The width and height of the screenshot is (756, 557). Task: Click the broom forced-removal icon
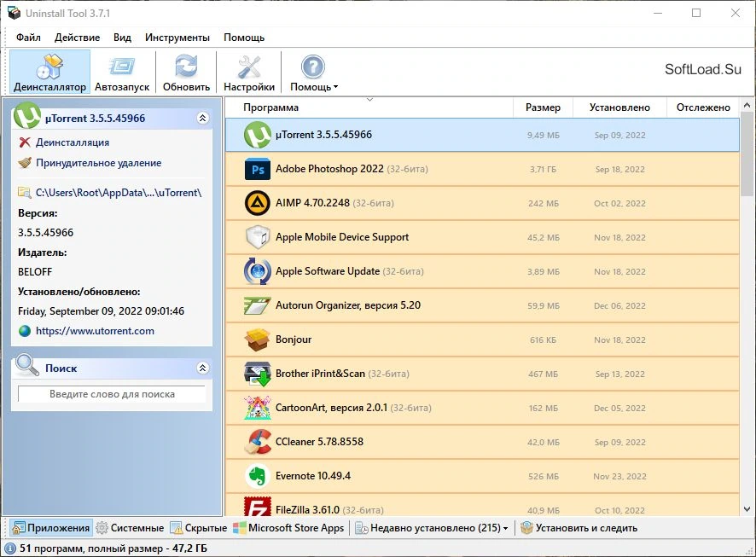[25, 163]
